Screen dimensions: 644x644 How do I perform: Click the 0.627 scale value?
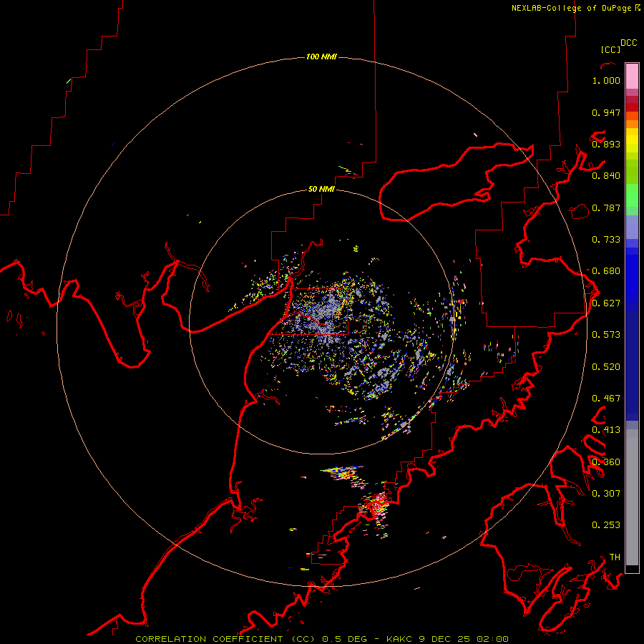pos(606,303)
